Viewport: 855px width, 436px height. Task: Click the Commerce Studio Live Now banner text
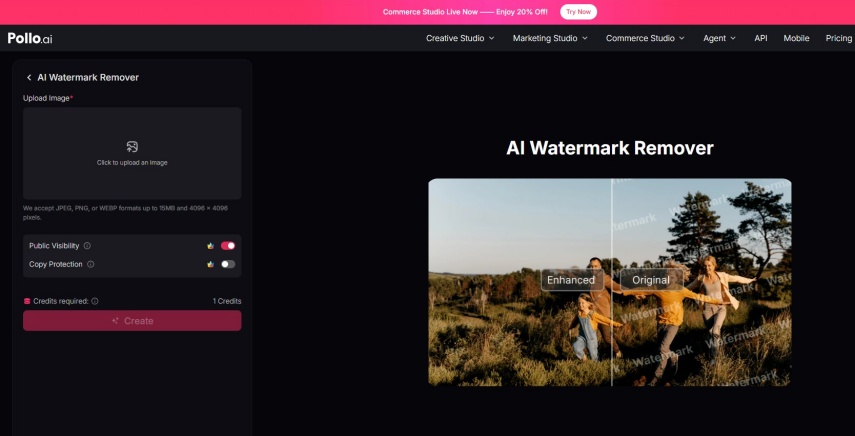point(465,12)
